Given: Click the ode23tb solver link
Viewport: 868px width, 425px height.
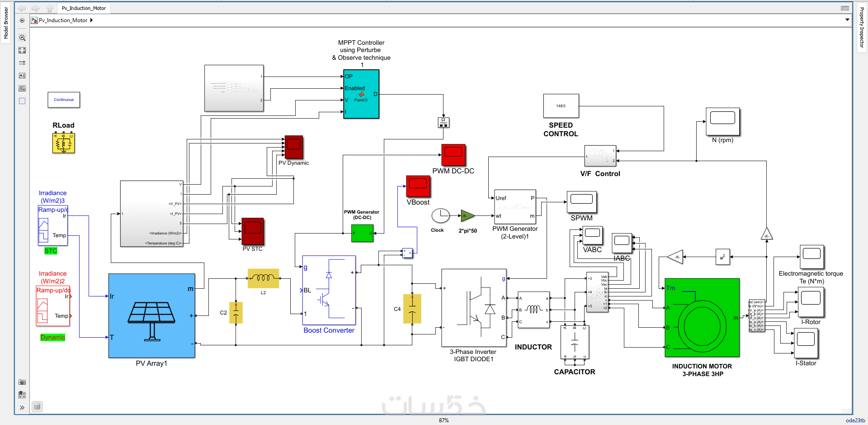Looking at the screenshot, I should (855, 420).
